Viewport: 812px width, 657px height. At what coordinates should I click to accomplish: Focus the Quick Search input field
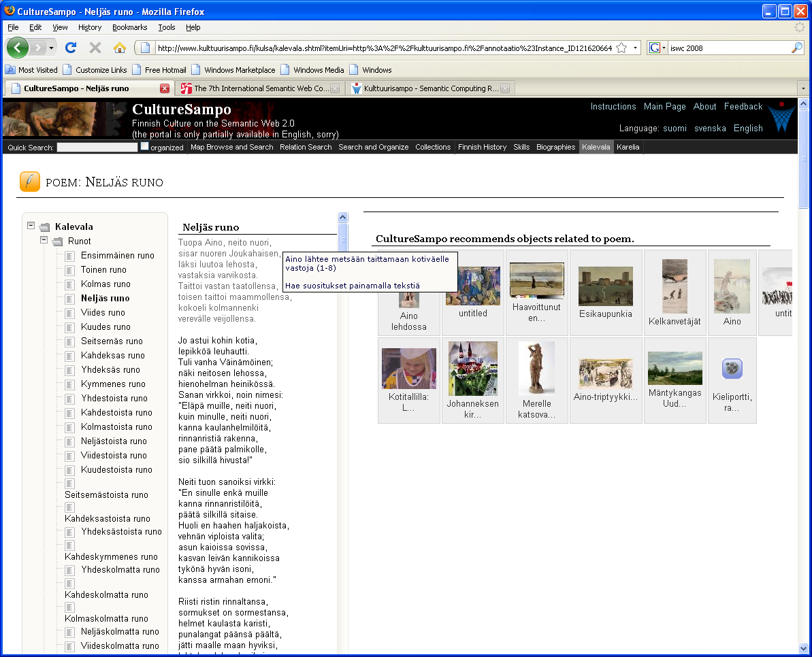click(x=97, y=148)
